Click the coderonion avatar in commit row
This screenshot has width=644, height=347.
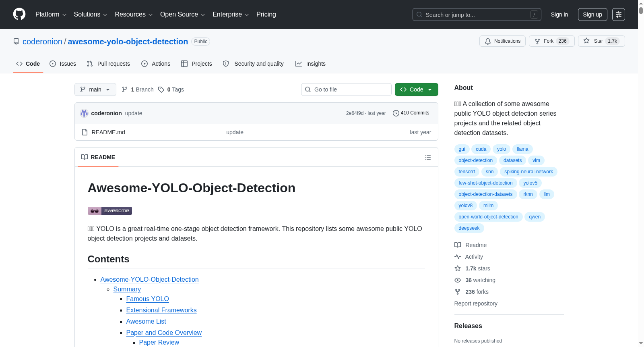pos(84,113)
